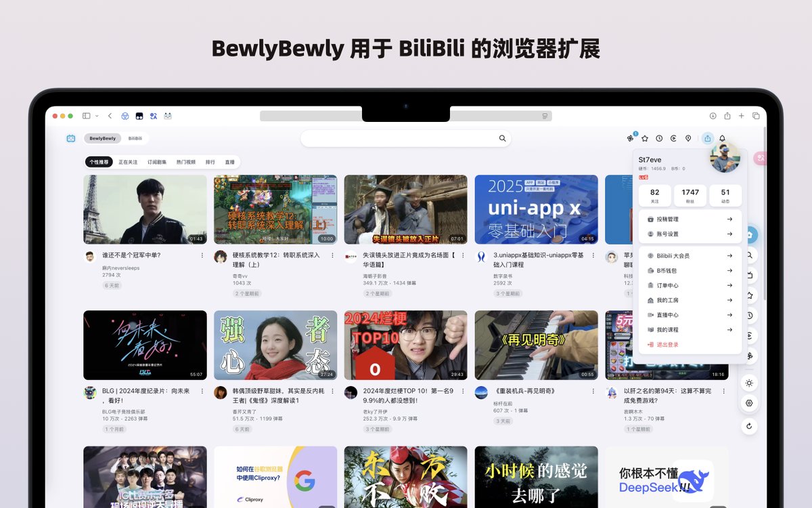Go back with Safari's back arrow
The image size is (812, 508).
(110, 116)
